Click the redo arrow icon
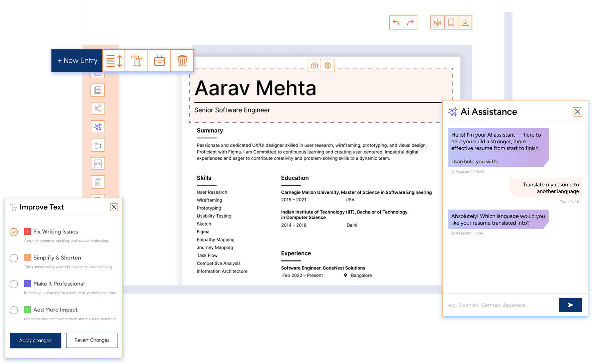The height and width of the screenshot is (364, 595). [x=410, y=23]
